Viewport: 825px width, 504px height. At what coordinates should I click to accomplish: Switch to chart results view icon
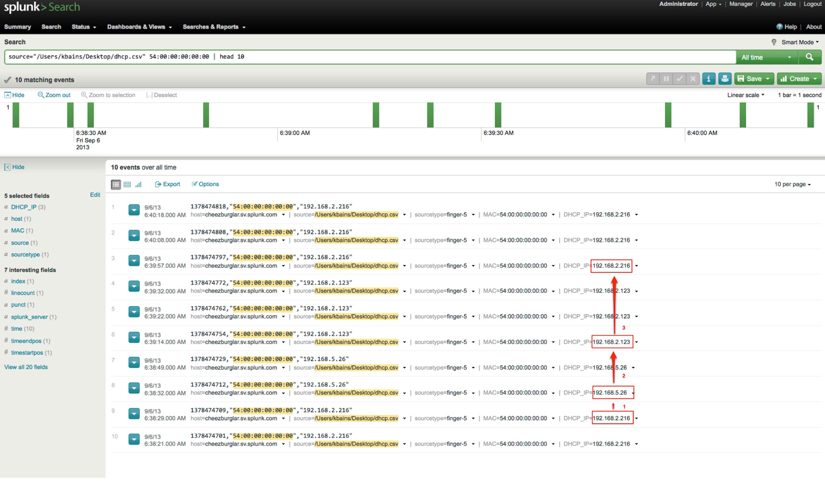point(139,185)
